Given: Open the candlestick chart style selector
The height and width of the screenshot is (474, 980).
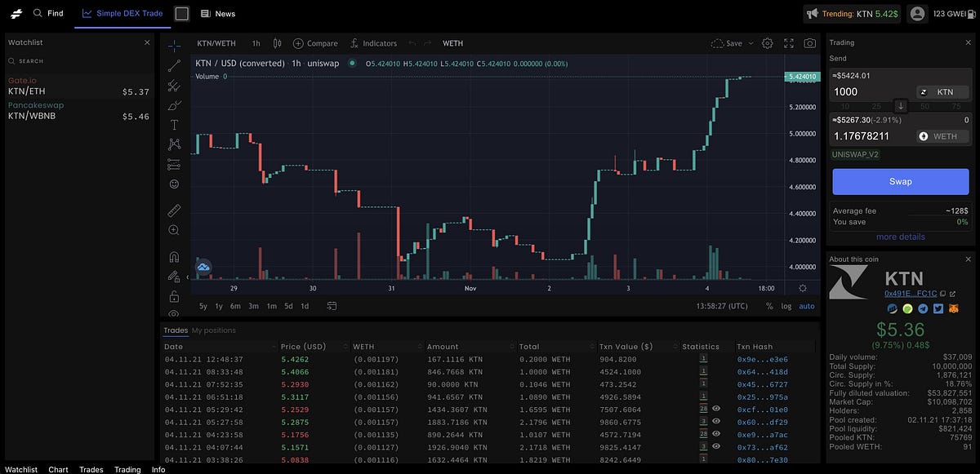Looking at the screenshot, I should pyautogui.click(x=278, y=43).
